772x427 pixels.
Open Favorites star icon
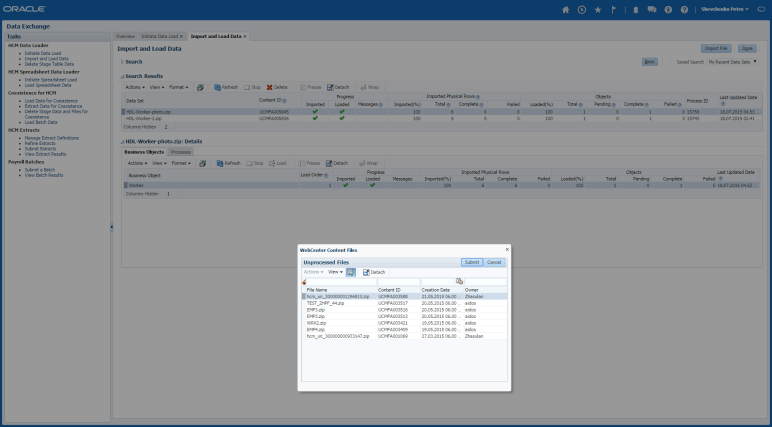[598, 10]
